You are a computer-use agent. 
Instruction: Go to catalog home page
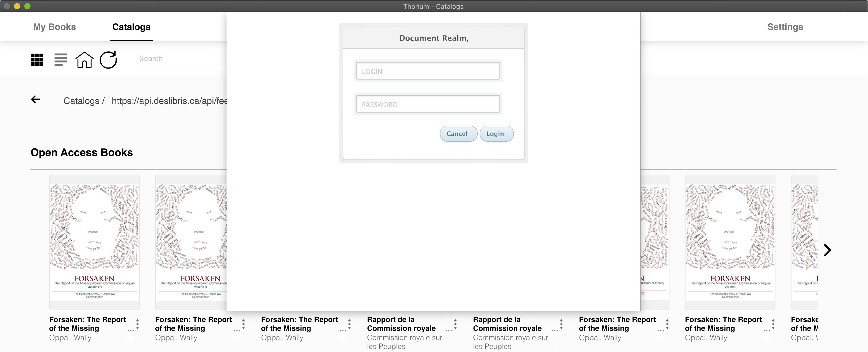tap(84, 60)
